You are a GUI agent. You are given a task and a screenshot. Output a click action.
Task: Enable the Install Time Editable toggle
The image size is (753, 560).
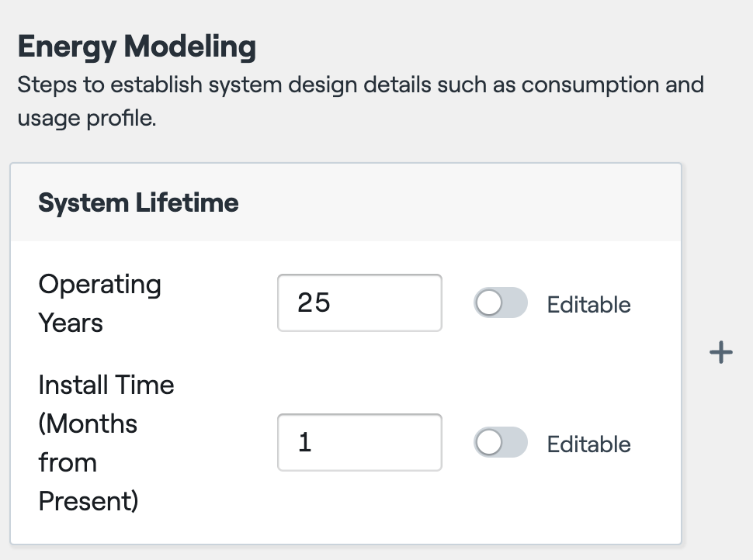point(501,443)
